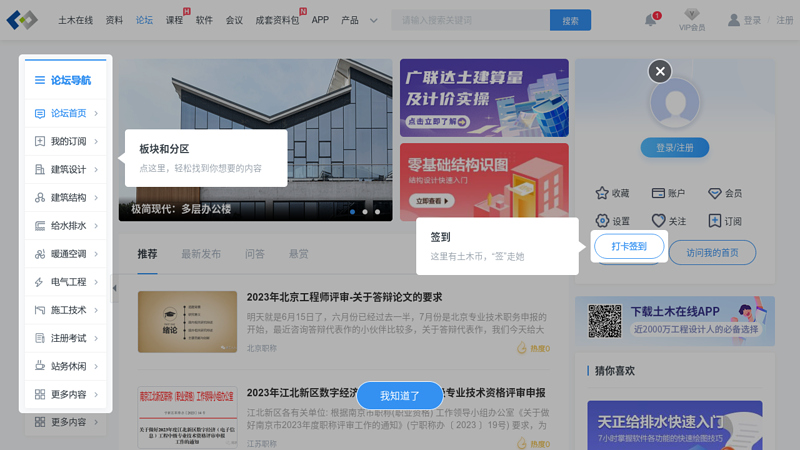The height and width of the screenshot is (450, 800).
Task: Click the 站务休闲 coffee icon
Action: click(x=40, y=366)
